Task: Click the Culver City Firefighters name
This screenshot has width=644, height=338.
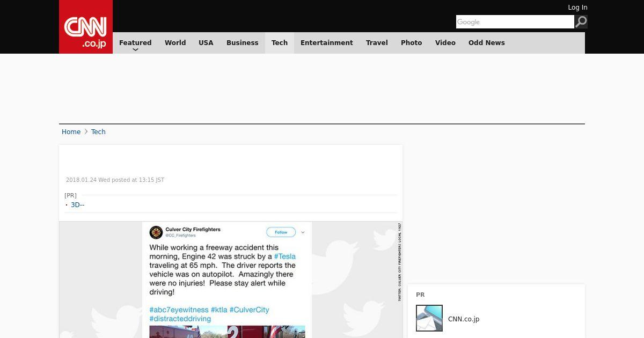Action: [193, 229]
